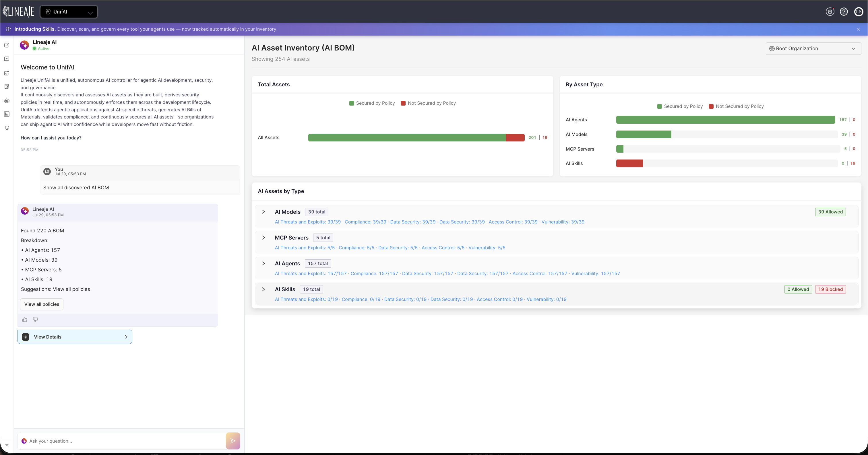Screen dimensions: 868x455
Task: Click the MCP Servers green bar
Action: click(620, 149)
